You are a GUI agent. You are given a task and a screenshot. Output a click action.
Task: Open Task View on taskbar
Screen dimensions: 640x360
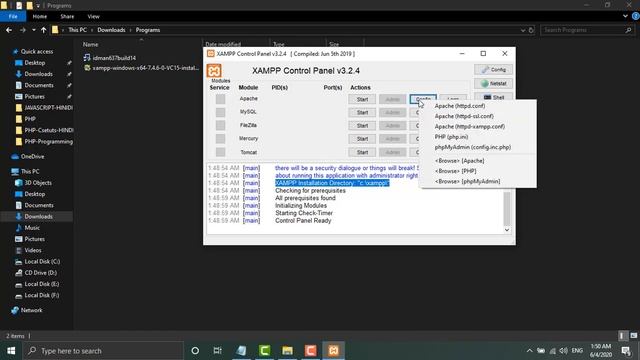click(218, 351)
